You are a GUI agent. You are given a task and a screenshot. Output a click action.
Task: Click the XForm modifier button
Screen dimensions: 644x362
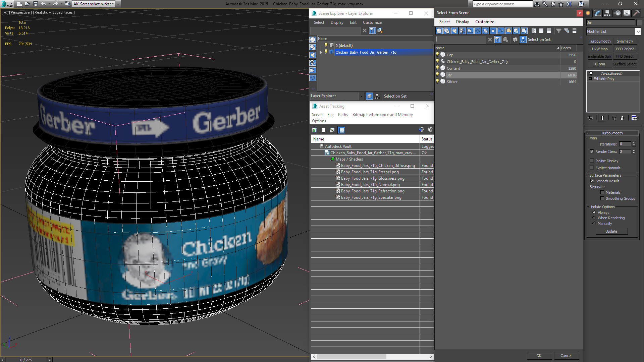[x=599, y=64]
